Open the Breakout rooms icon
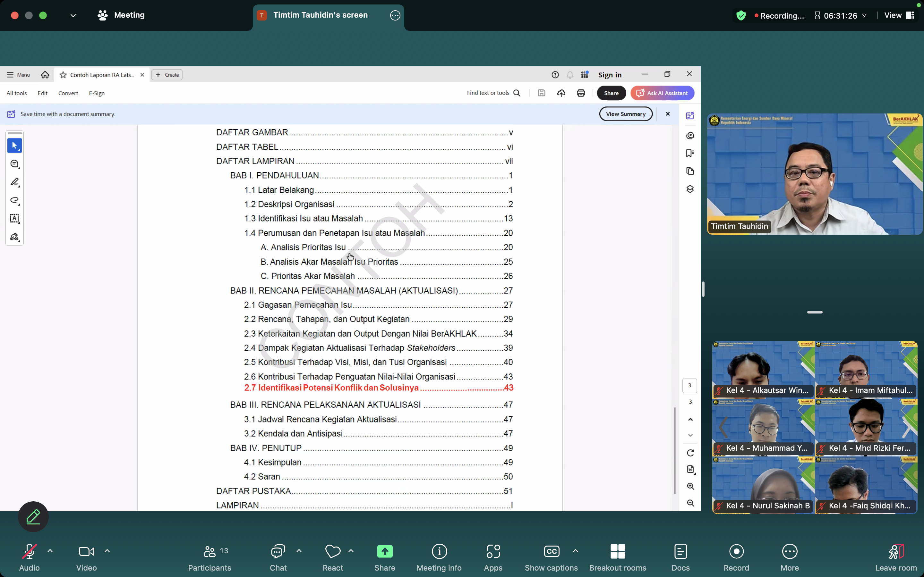The height and width of the screenshot is (577, 924). point(617,551)
